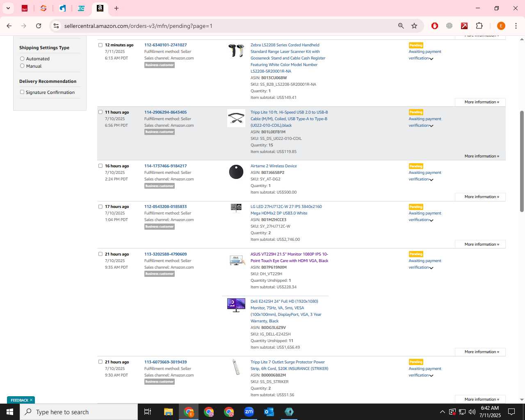Screen dimensions: 525x420
Task: Open Outlook from taskbar
Action: pos(269,412)
